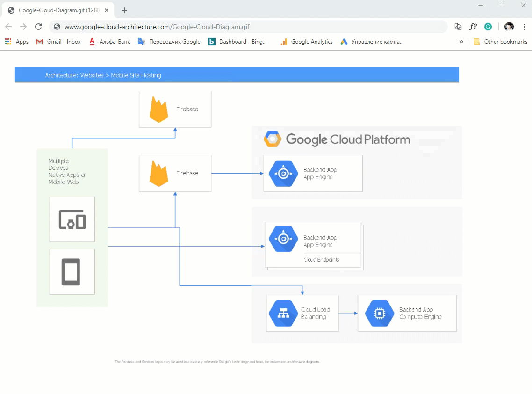Click the tablet device icon
This screenshot has height=394, width=532.
[x=71, y=272]
